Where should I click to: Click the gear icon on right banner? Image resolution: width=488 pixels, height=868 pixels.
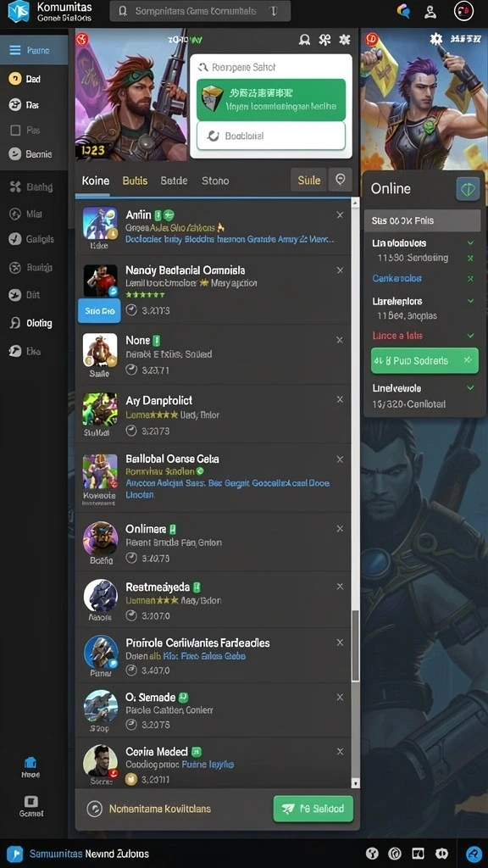[x=436, y=39]
